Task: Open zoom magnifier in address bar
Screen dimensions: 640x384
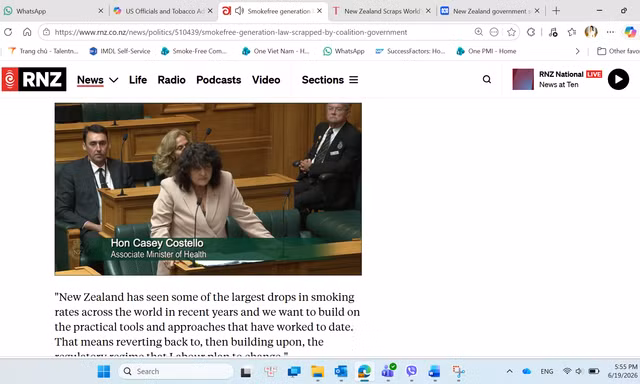Action: click(478, 32)
